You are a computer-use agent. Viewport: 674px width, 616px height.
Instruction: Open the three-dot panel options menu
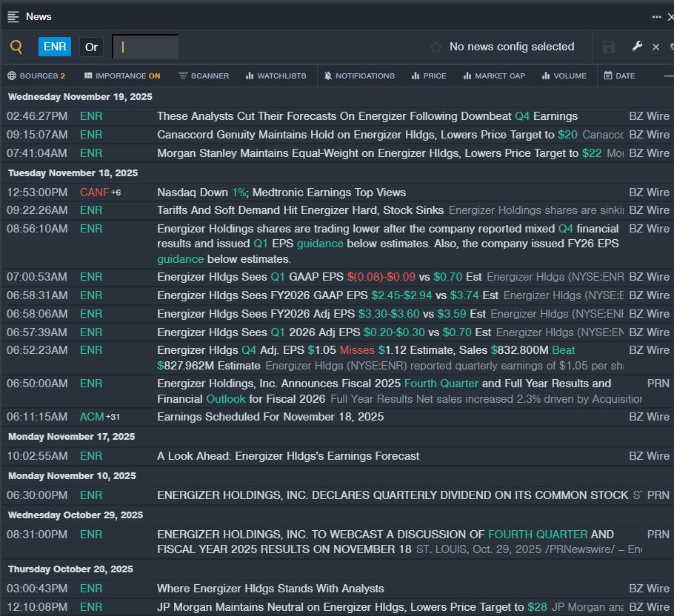656,16
